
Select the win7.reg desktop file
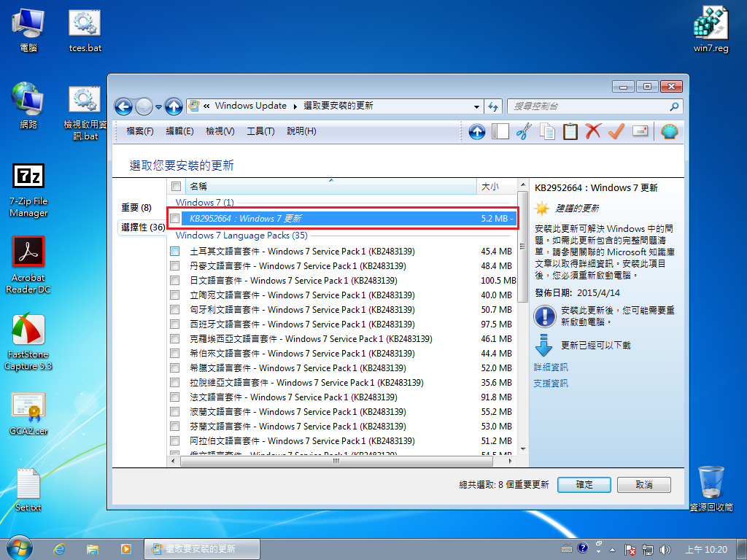(x=711, y=28)
